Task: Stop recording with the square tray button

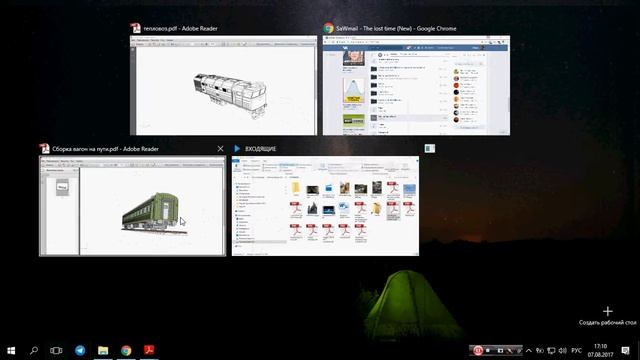Action: pos(488,350)
